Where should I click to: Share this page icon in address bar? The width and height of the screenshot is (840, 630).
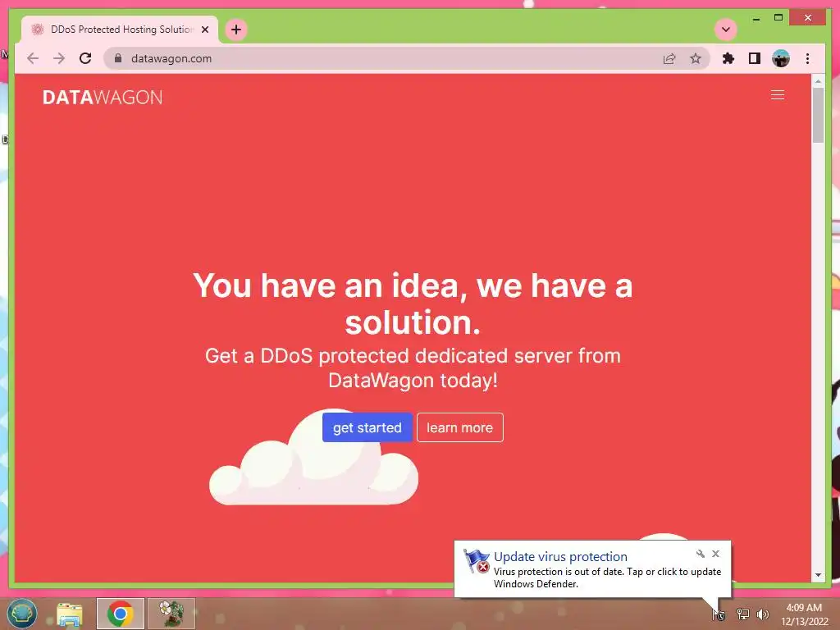tap(669, 58)
